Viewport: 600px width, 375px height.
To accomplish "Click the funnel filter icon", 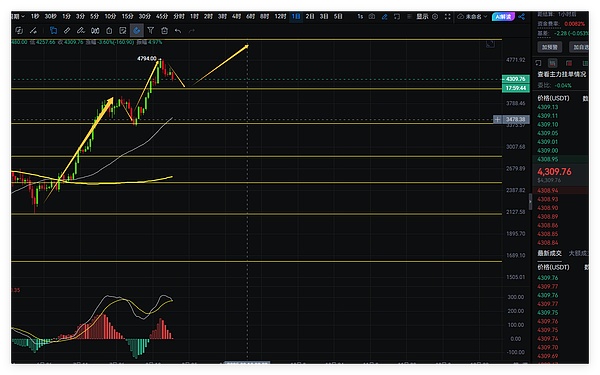I will click(150, 30).
